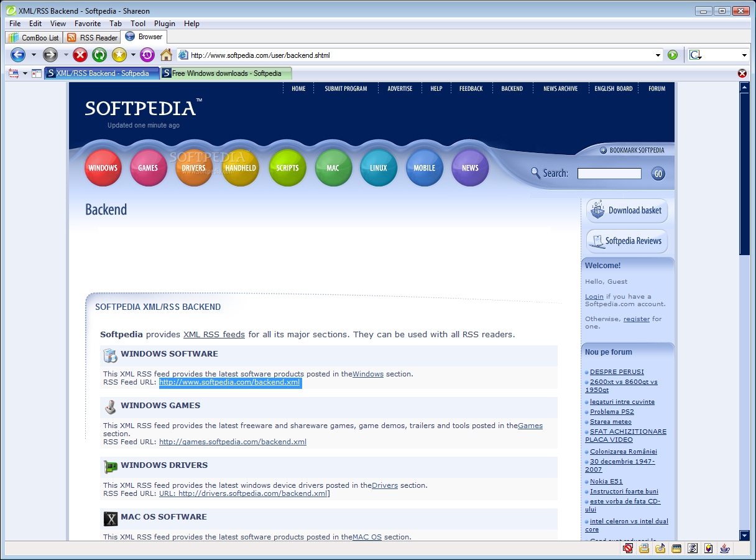Viewport: 756px width, 560px height.
Task: Open the tab list dropdown arrow
Action: pyautogui.click(x=25, y=73)
